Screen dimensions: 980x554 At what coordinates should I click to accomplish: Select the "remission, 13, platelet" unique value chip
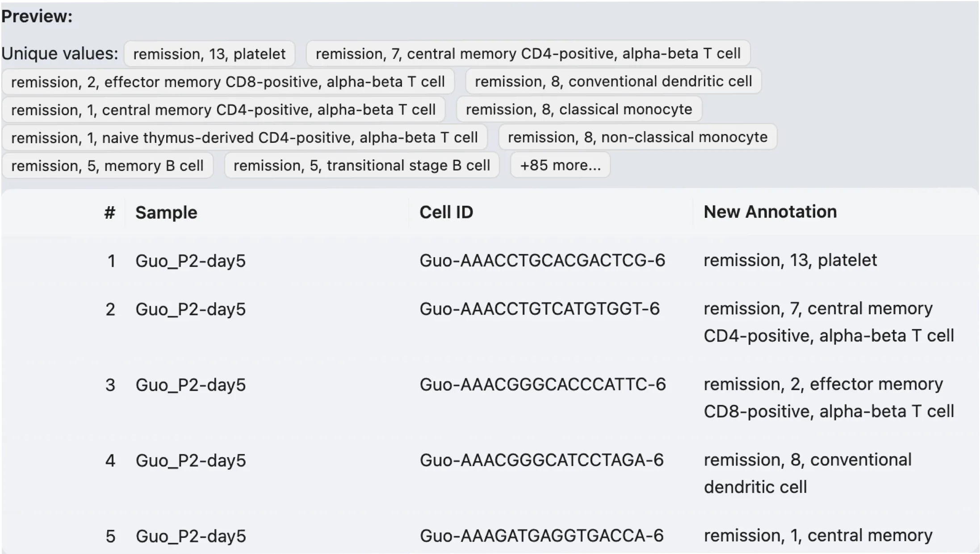[x=209, y=54]
